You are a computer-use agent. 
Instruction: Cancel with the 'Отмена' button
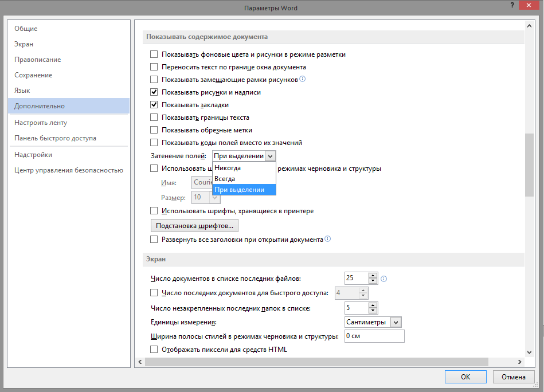tap(514, 377)
